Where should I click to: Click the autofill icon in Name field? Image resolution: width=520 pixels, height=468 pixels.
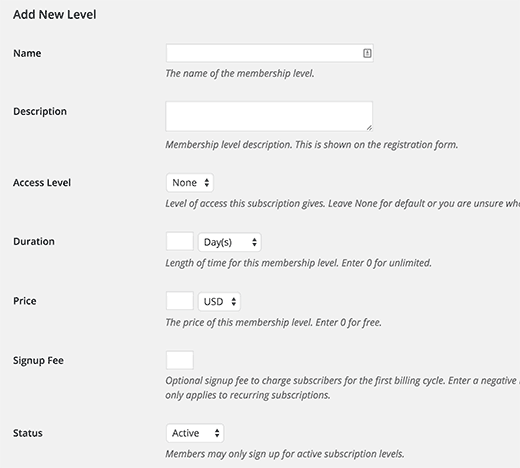click(367, 53)
